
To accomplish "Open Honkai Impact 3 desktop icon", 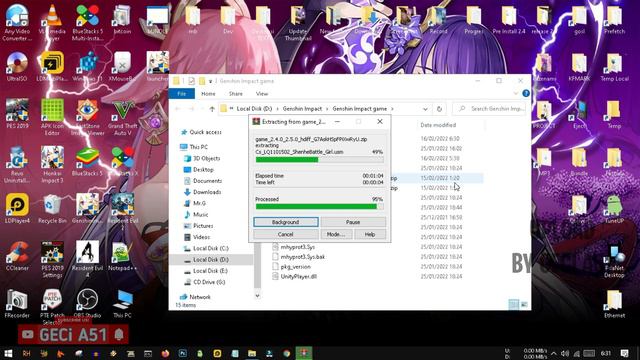I will coord(52,165).
